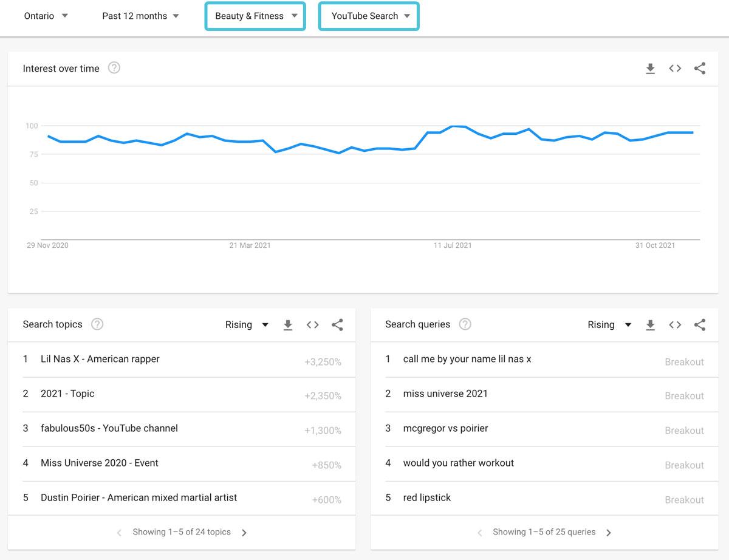Share the Search queries card
Viewport: 729px width, 560px height.
700,325
